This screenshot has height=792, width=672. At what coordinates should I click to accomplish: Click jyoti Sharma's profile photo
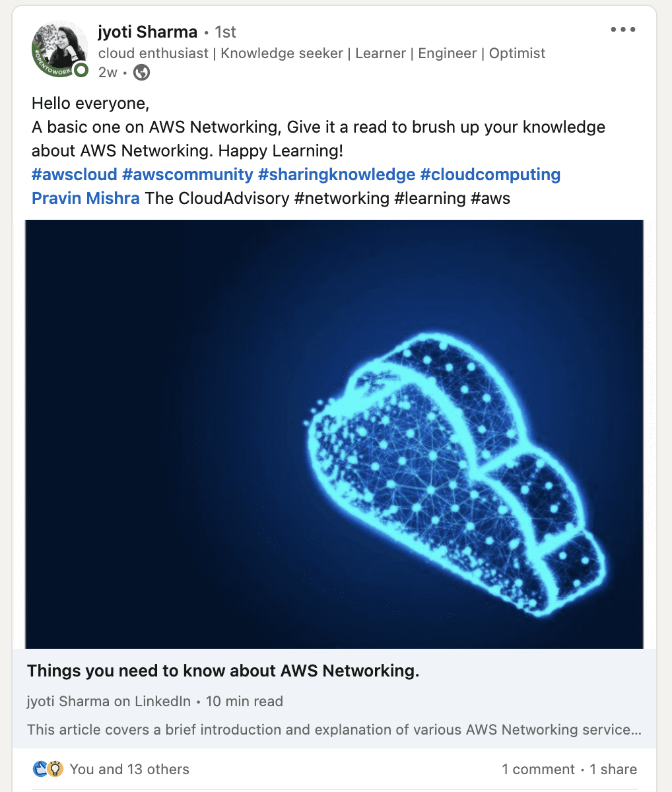coord(59,48)
